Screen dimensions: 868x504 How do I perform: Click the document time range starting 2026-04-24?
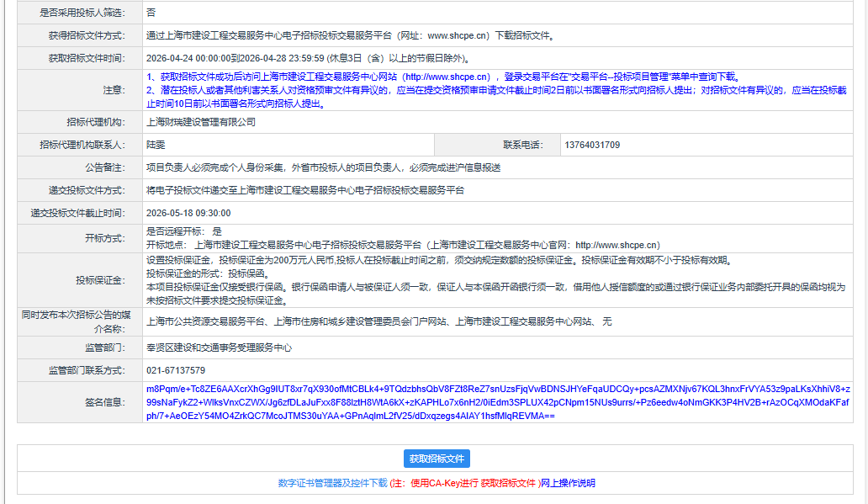click(x=307, y=59)
